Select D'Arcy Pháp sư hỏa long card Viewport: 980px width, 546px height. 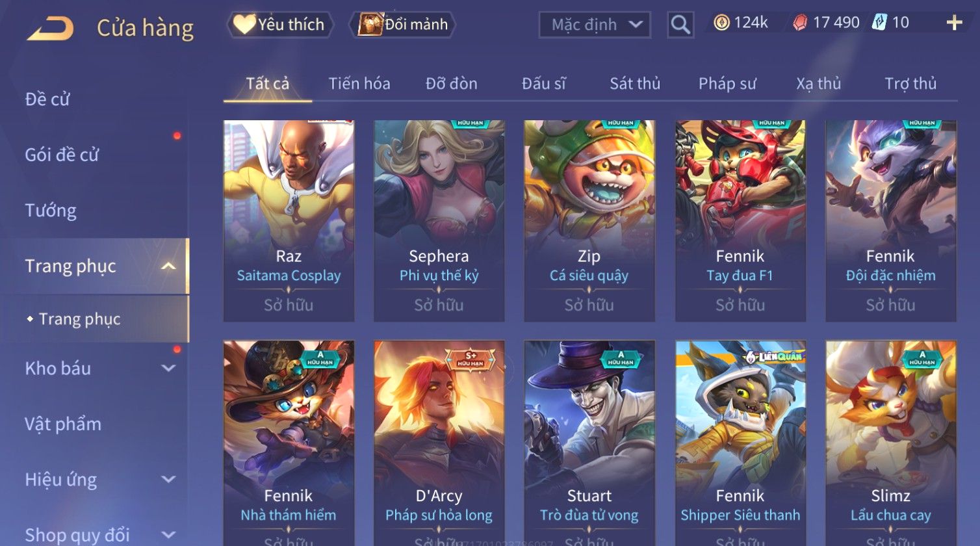439,443
